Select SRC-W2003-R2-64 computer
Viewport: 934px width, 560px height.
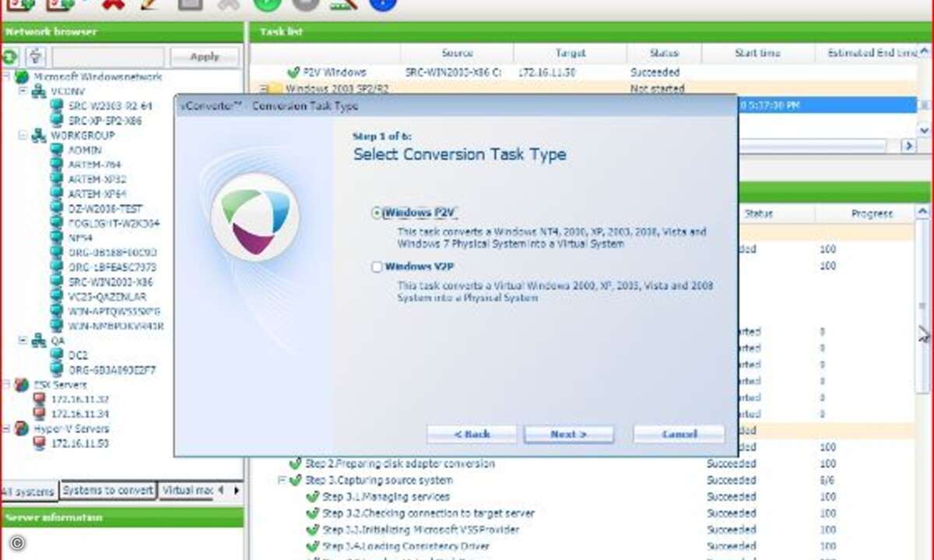click(x=110, y=106)
